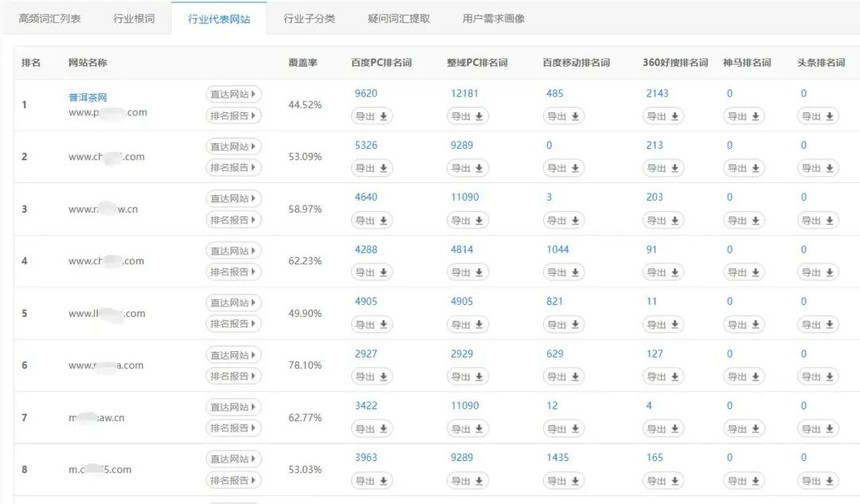
Task: Export row 6 data below 629
Action: (x=563, y=377)
